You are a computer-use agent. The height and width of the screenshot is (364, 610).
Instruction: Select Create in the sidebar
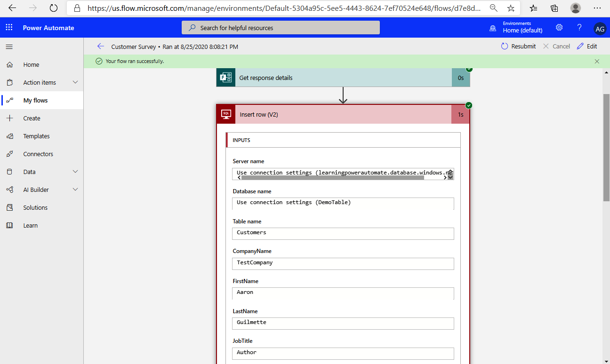(32, 119)
